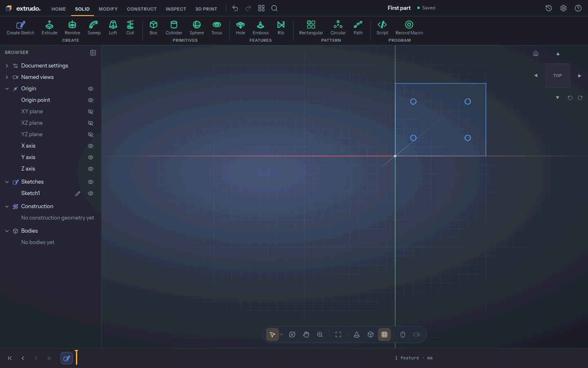Choose the Torus primitive
This screenshot has height=368, width=588.
(217, 28)
